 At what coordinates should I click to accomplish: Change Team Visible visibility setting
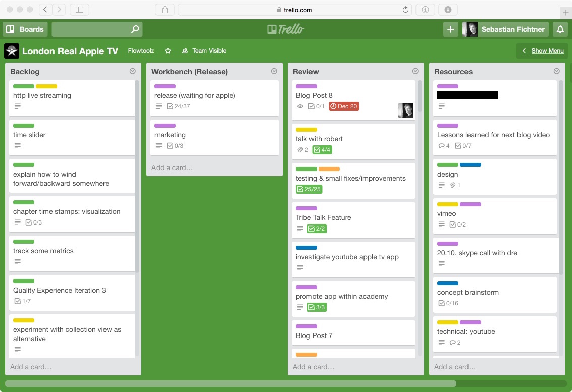[x=204, y=50]
